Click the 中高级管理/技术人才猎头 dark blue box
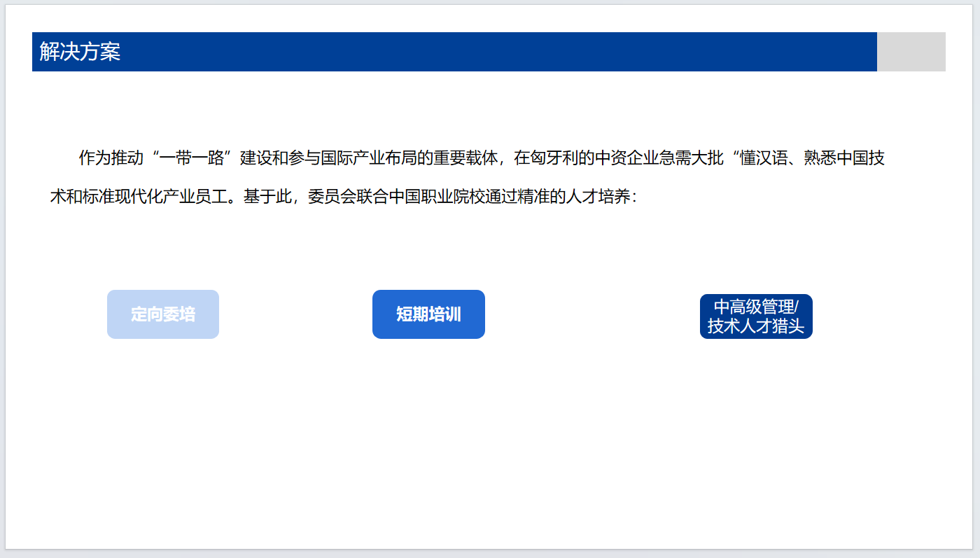980x558 pixels. pos(756,316)
